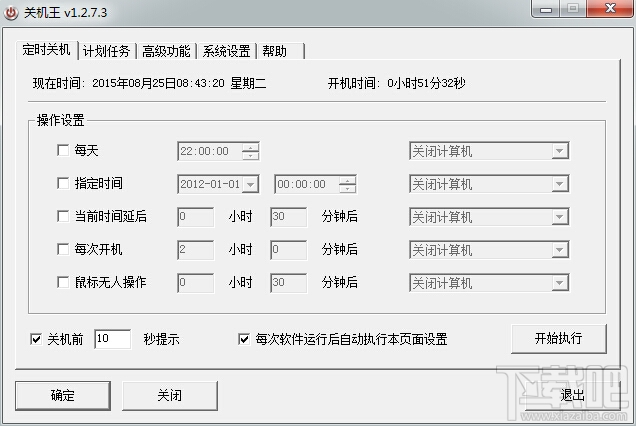The image size is (636, 426).
Task: Open the 计划任务 tab
Action: (107, 51)
